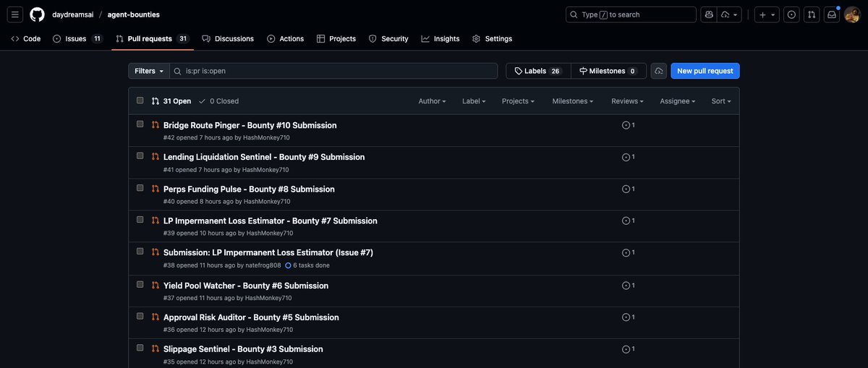
Task: Check the box for Bridge Route Pinger PR
Action: [x=140, y=124]
